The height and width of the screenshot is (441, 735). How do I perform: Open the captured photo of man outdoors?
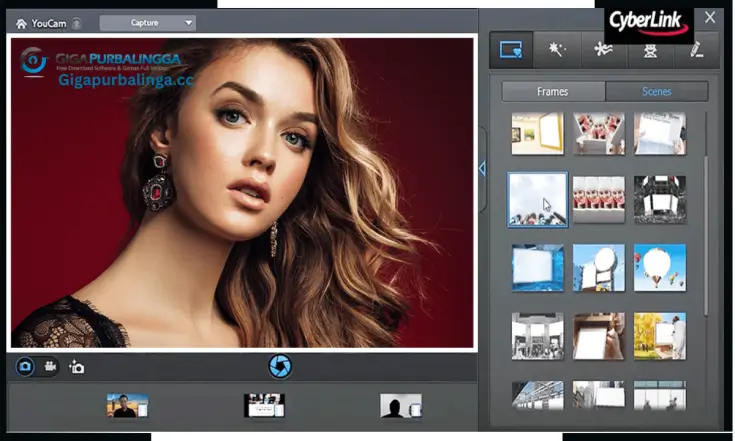[x=128, y=405]
